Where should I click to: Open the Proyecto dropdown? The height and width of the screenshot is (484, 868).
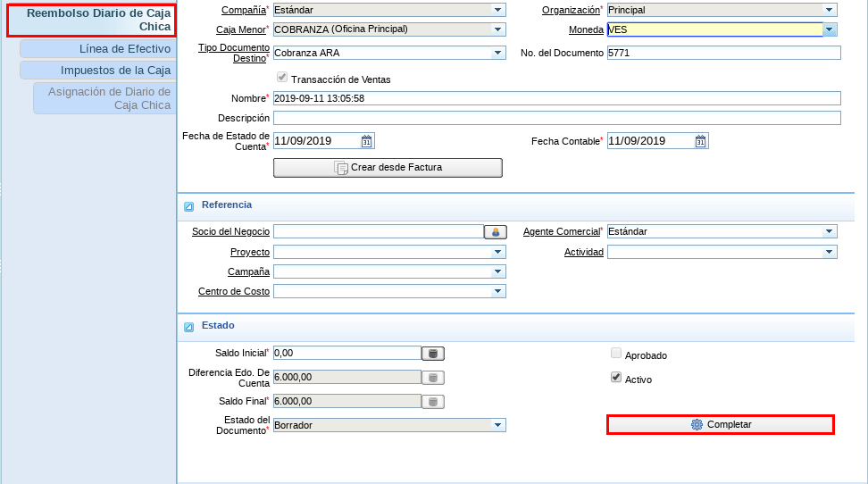(497, 252)
